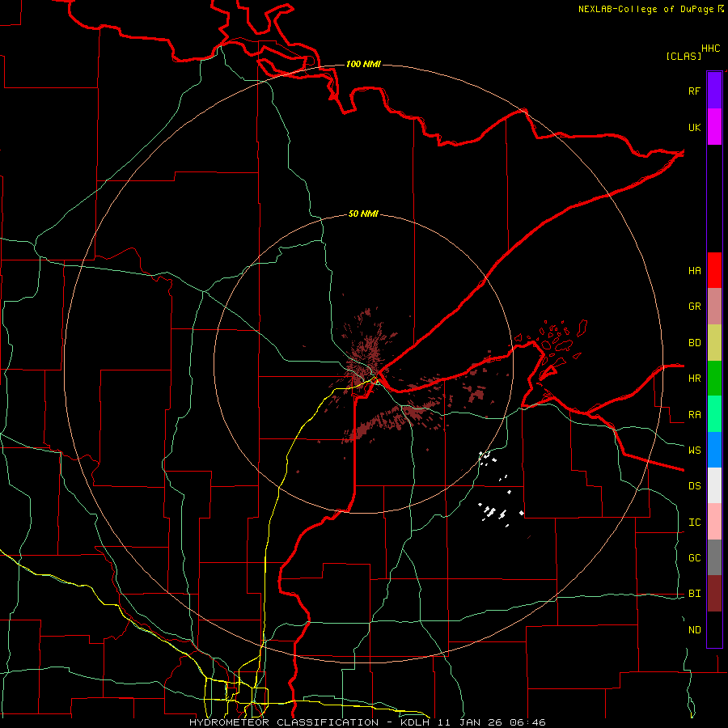Click the "BD" legend label
The height and width of the screenshot is (728, 728).
click(x=694, y=343)
